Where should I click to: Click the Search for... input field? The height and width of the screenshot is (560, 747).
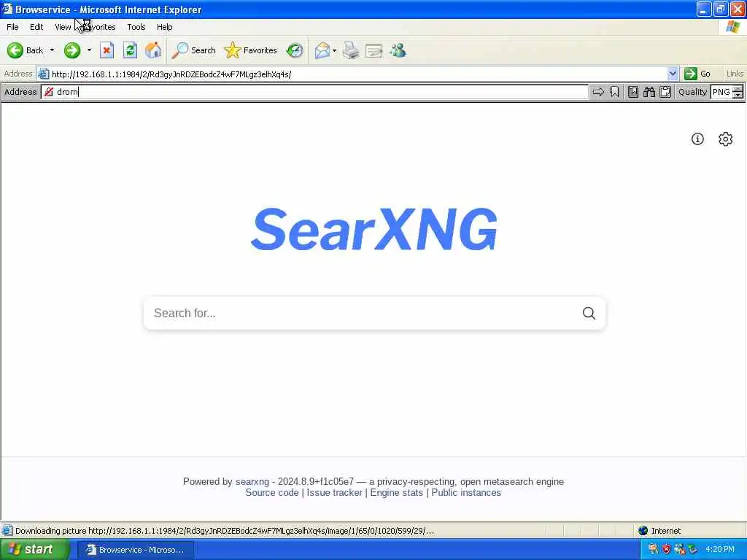362,313
